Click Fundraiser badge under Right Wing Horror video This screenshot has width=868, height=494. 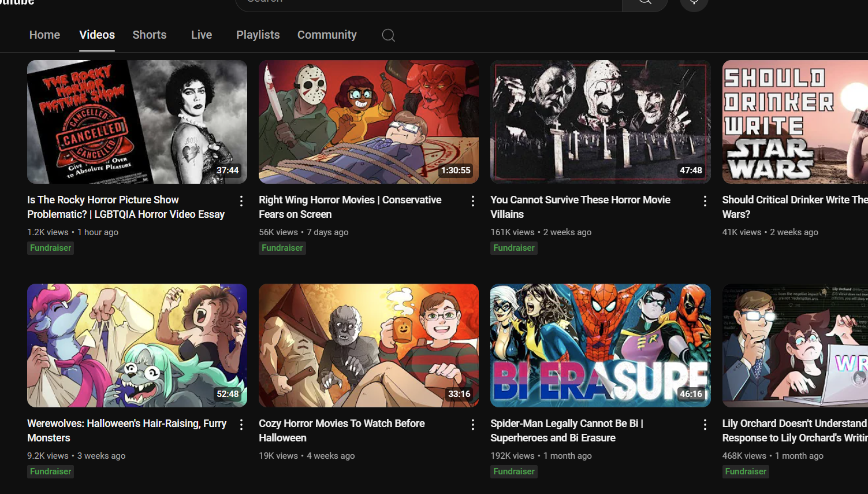tap(282, 248)
